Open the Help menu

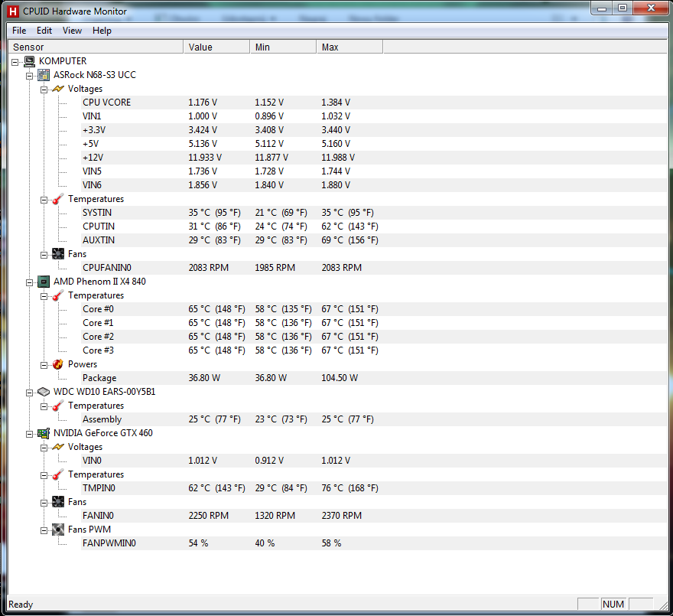click(x=102, y=31)
